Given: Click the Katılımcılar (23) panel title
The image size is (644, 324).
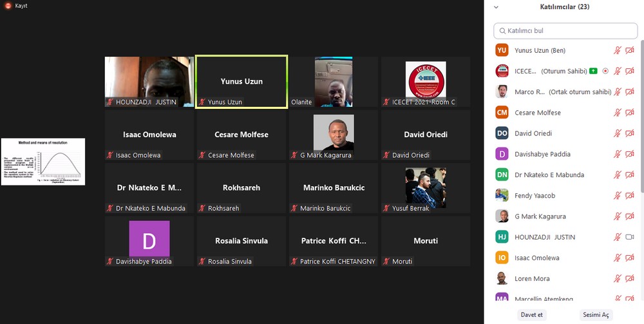Looking at the screenshot, I should (564, 7).
